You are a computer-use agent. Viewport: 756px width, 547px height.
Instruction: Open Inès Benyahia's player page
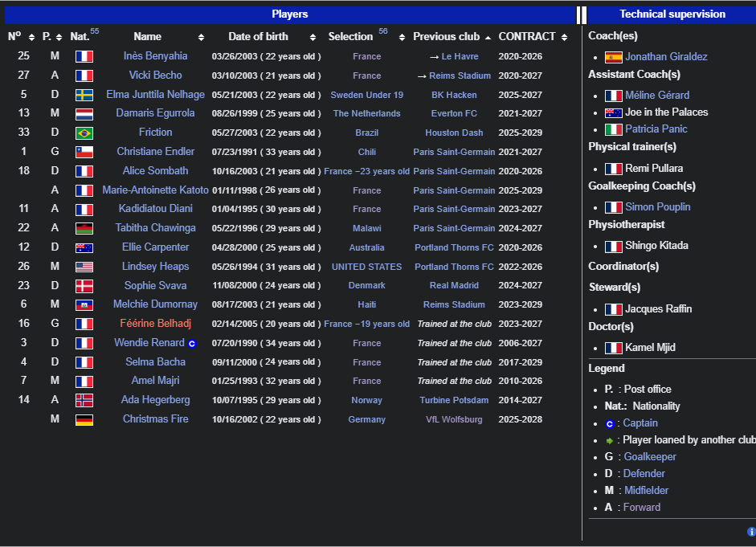[155, 56]
